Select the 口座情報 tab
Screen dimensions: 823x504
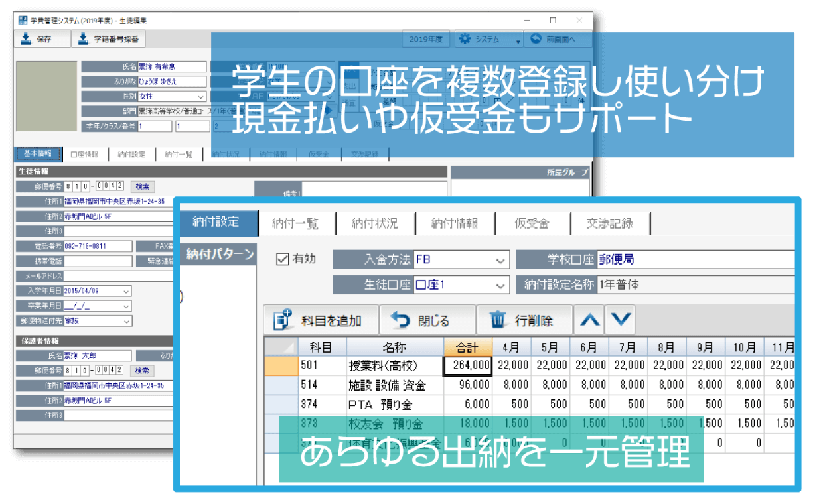click(x=84, y=154)
